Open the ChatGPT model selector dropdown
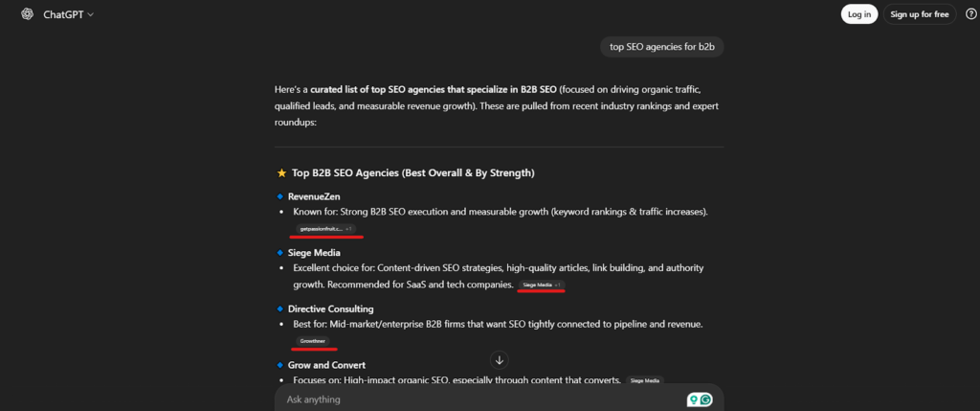The height and width of the screenshot is (411, 980). pyautogui.click(x=68, y=14)
